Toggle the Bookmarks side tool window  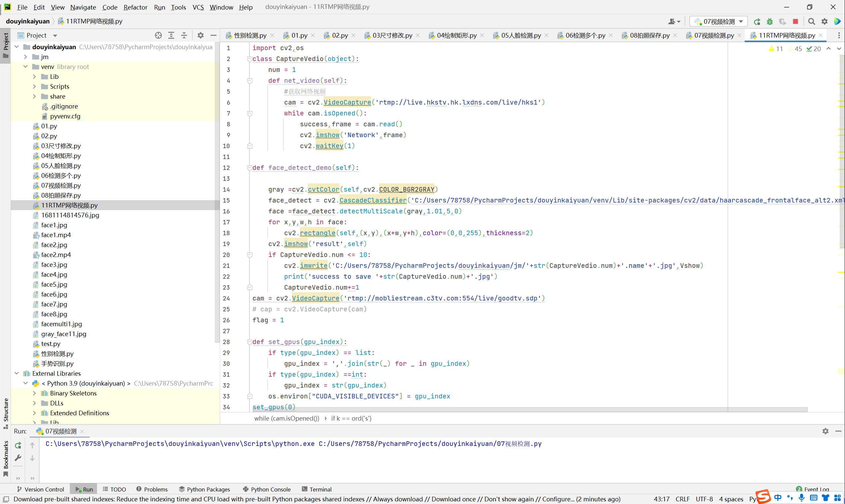[6, 458]
